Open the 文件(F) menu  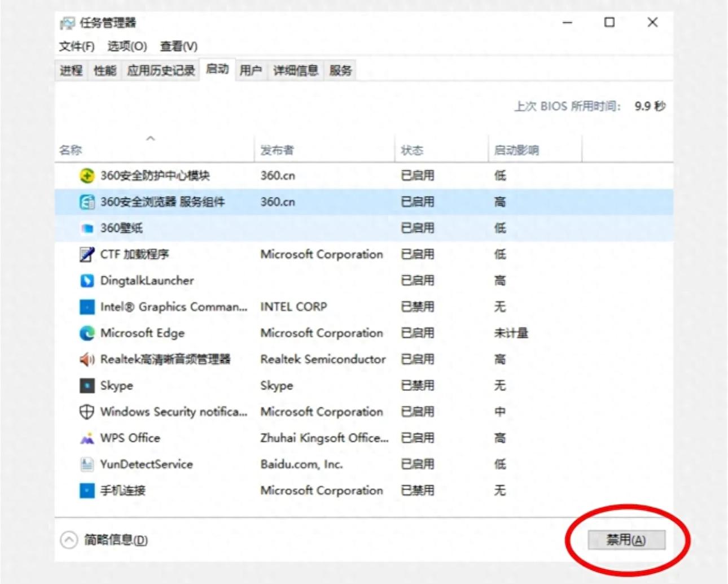pos(77,46)
